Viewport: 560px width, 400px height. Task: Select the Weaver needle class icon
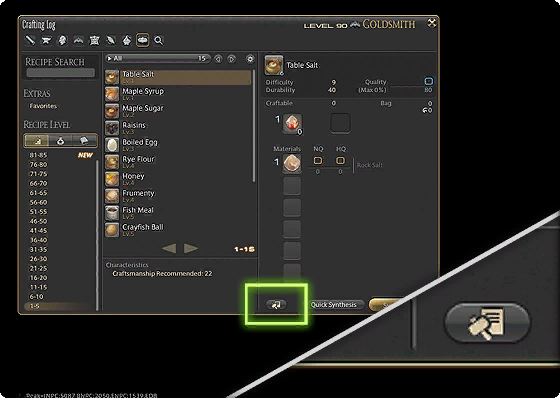point(111,40)
